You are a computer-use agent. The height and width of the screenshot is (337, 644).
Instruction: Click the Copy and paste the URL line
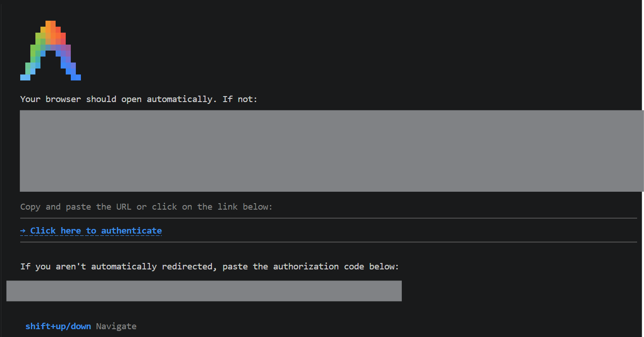[147, 207]
